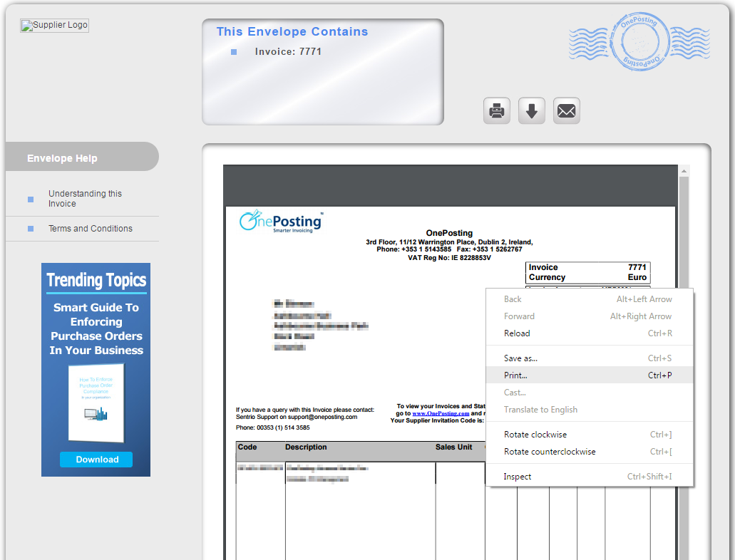Viewport: 735px width, 560px height.
Task: Click the OnePosting postmark stamp
Action: (639, 42)
